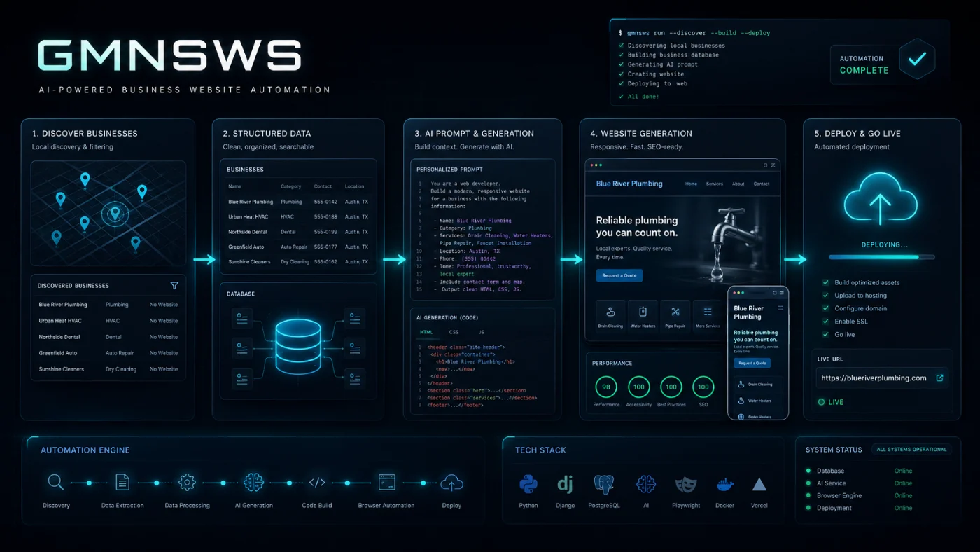Open Home in Blue River Plumbing nav
The image size is (980, 552).
pyautogui.click(x=691, y=184)
